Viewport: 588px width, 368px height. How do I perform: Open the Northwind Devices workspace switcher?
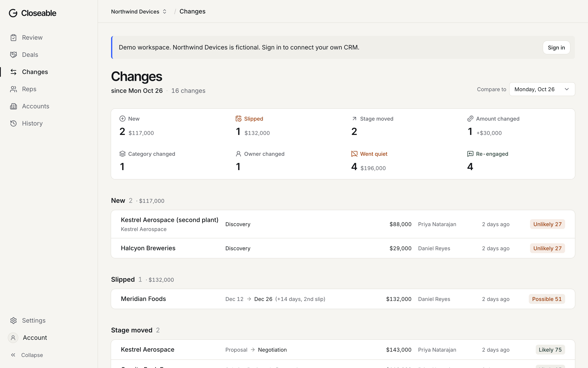click(x=139, y=11)
